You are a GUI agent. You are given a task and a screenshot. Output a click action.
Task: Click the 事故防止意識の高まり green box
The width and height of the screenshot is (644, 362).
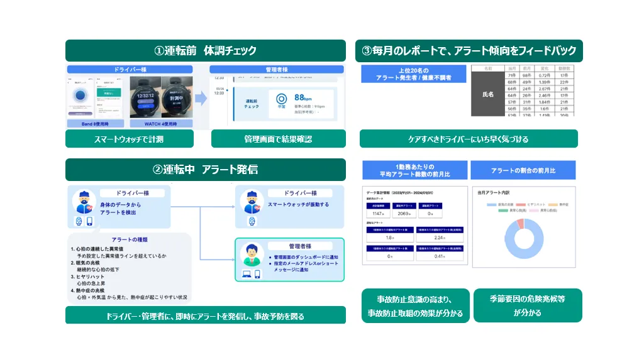(415, 305)
